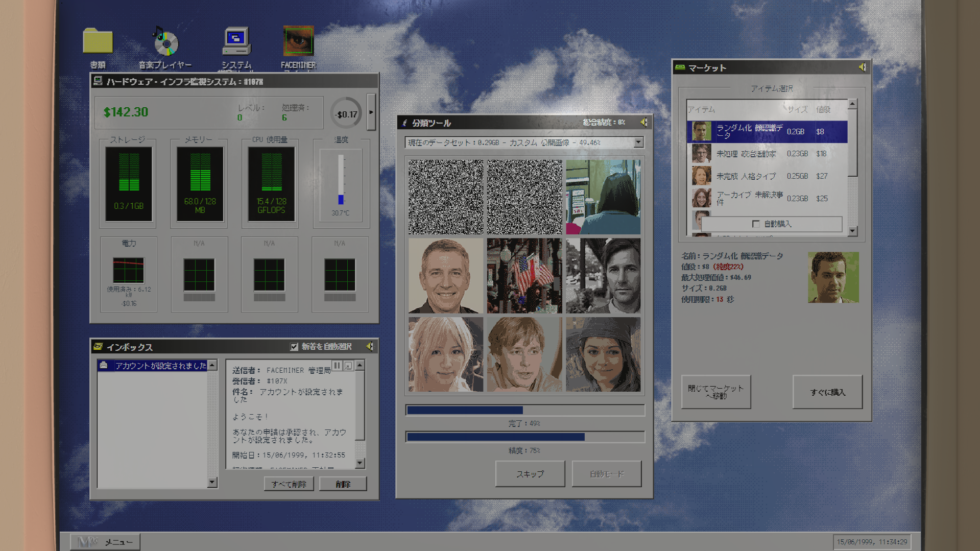Click the 温度 temperature thermometer bar

point(341,180)
